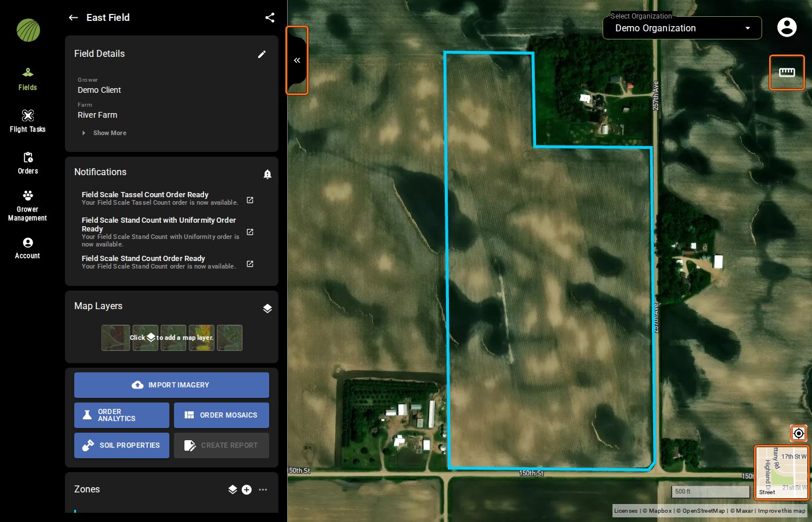Open the notifications bell icon

[x=267, y=174]
